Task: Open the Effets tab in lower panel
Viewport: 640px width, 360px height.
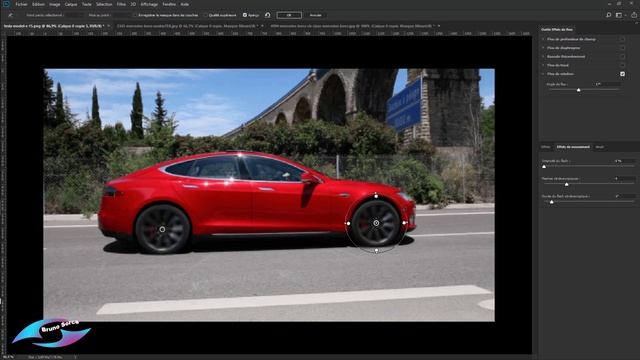Action: 546,147
